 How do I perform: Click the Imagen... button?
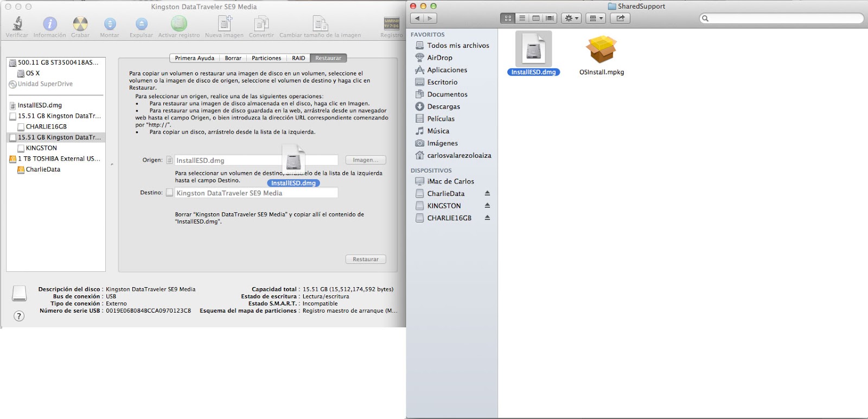366,160
